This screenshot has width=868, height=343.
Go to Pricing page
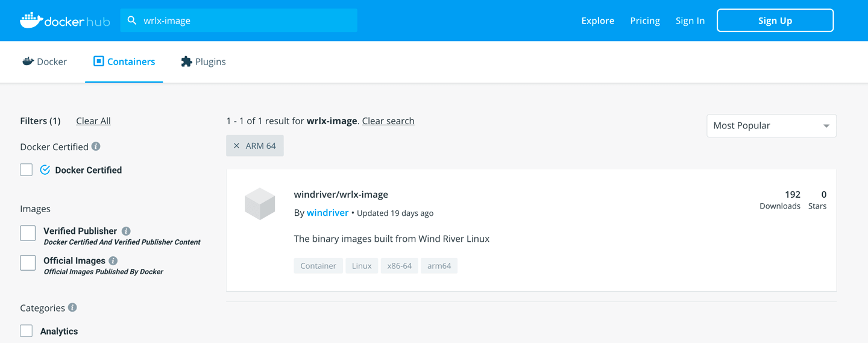tap(645, 20)
